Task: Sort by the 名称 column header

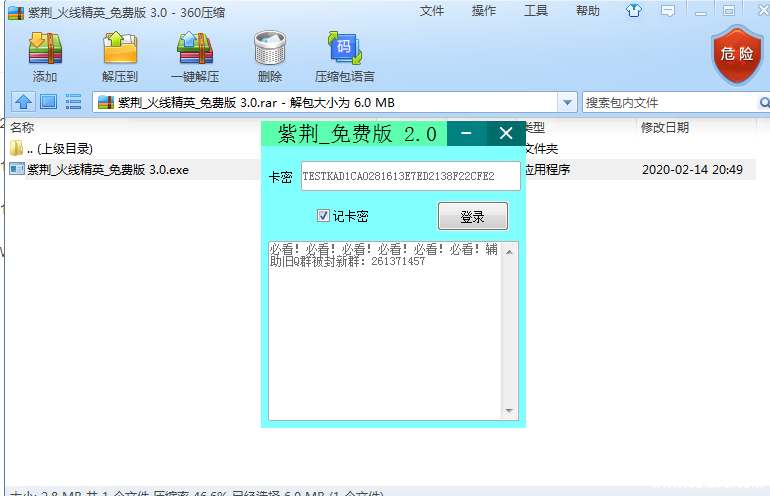Action: pyautogui.click(x=22, y=128)
